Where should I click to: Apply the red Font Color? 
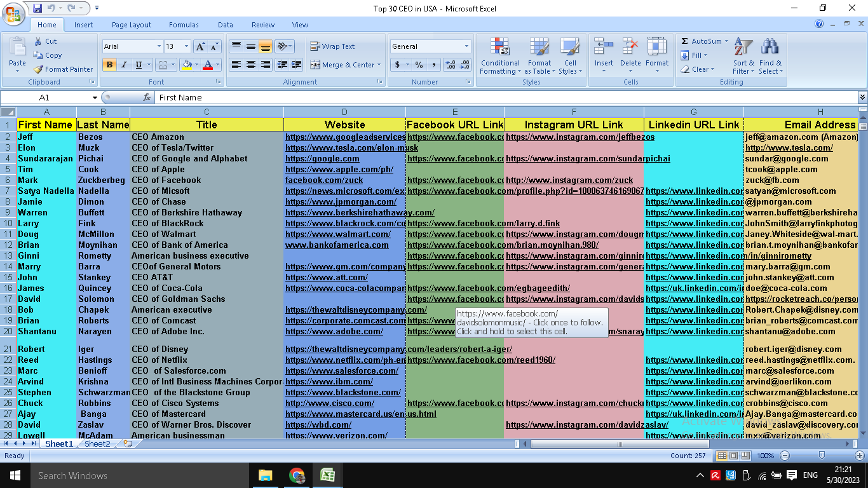click(x=207, y=65)
